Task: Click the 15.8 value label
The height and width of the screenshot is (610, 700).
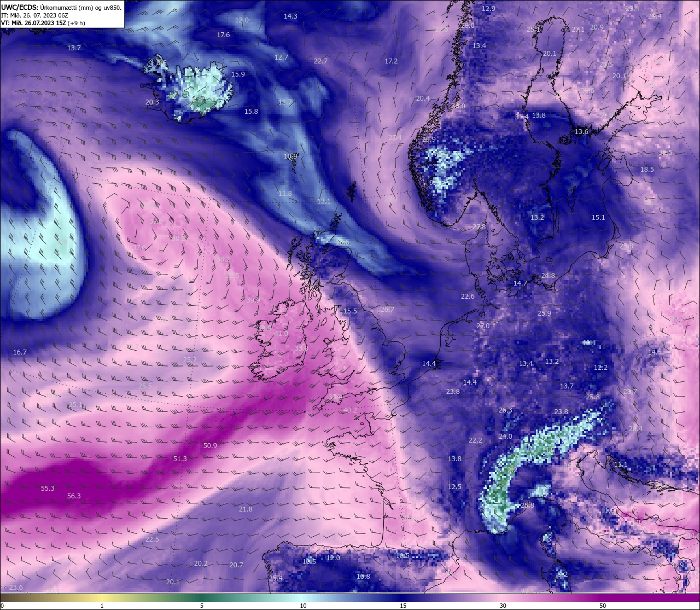Action: [251, 111]
